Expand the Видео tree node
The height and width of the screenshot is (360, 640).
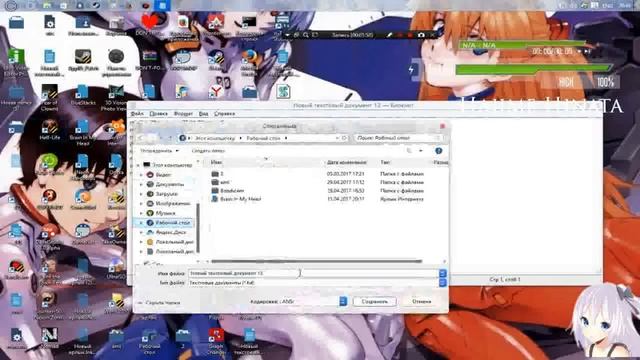pos(141,175)
